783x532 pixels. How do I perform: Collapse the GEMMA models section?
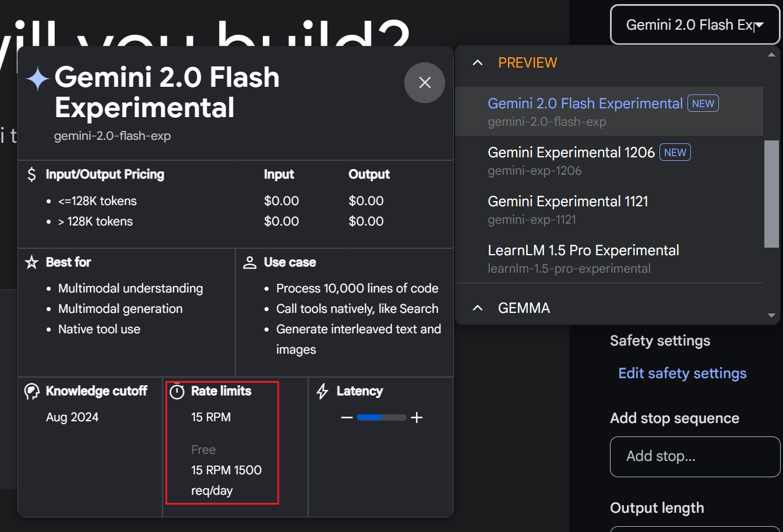(477, 308)
